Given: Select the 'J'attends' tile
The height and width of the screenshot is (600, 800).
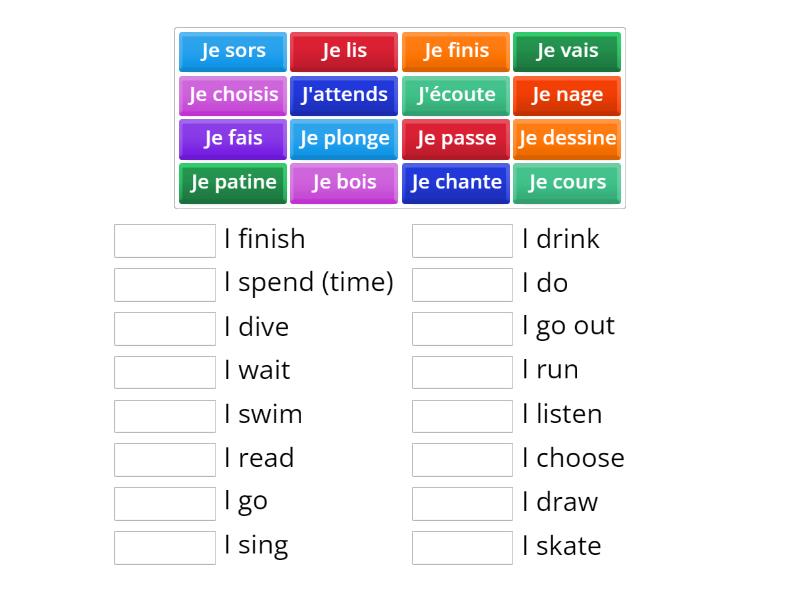Looking at the screenshot, I should coord(343,95).
